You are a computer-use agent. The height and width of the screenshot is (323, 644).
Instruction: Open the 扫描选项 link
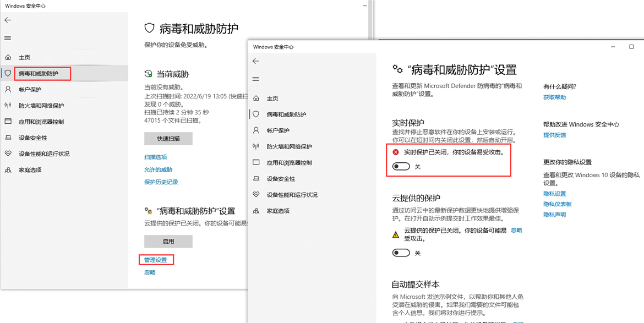pyautogui.click(x=156, y=157)
